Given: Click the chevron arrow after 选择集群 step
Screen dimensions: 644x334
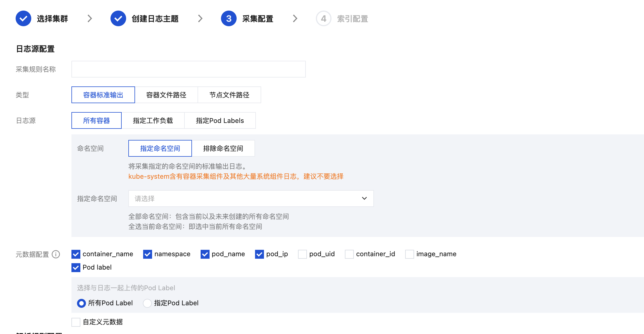Looking at the screenshot, I should click(x=90, y=19).
